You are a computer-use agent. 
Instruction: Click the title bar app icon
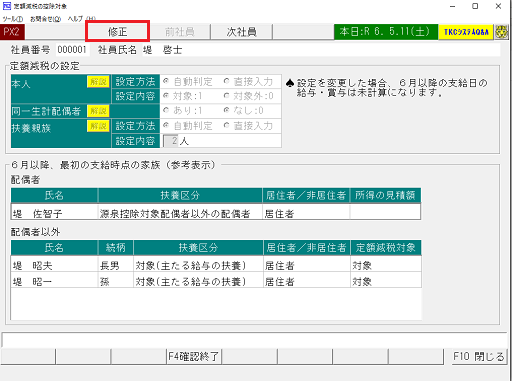pos(6,6)
